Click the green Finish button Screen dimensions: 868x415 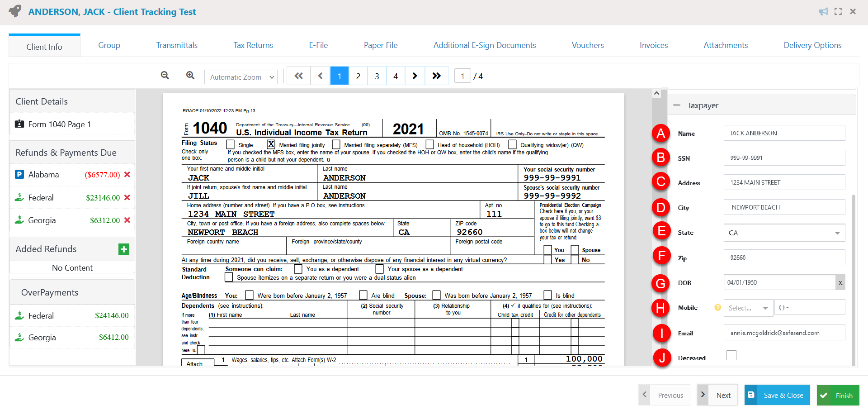(838, 395)
